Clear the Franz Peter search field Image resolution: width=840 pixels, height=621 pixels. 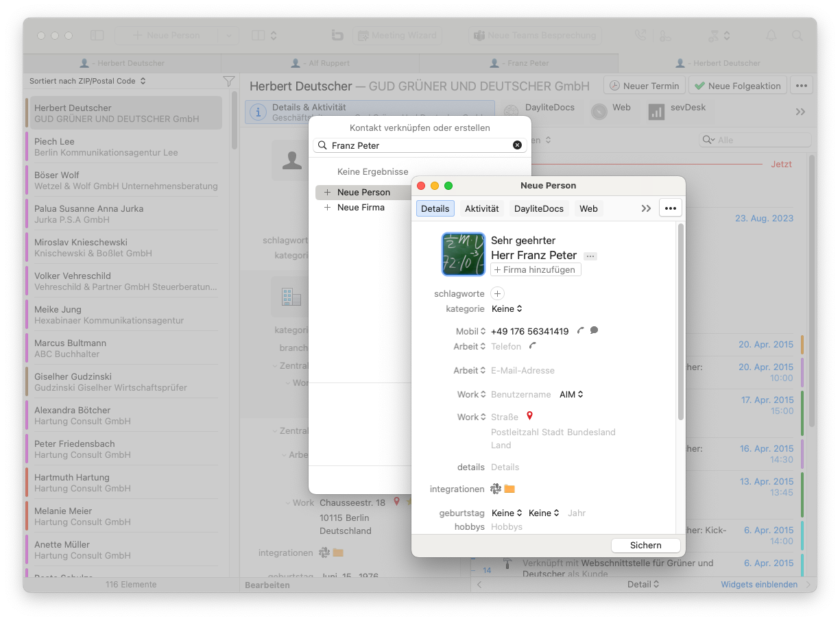(x=517, y=145)
